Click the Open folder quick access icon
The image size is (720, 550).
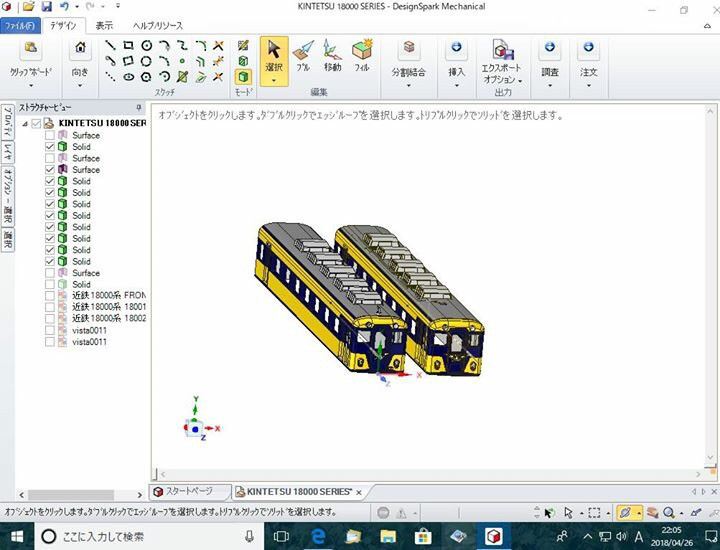(28, 6)
